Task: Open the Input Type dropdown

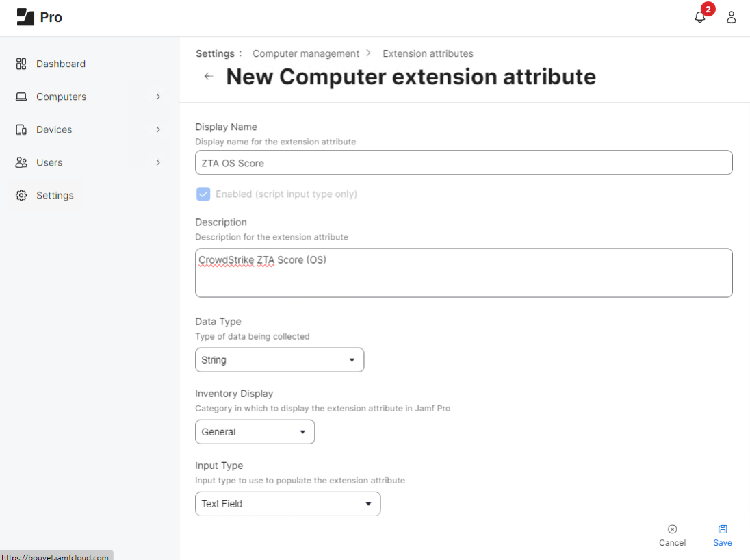Action: coord(287,504)
